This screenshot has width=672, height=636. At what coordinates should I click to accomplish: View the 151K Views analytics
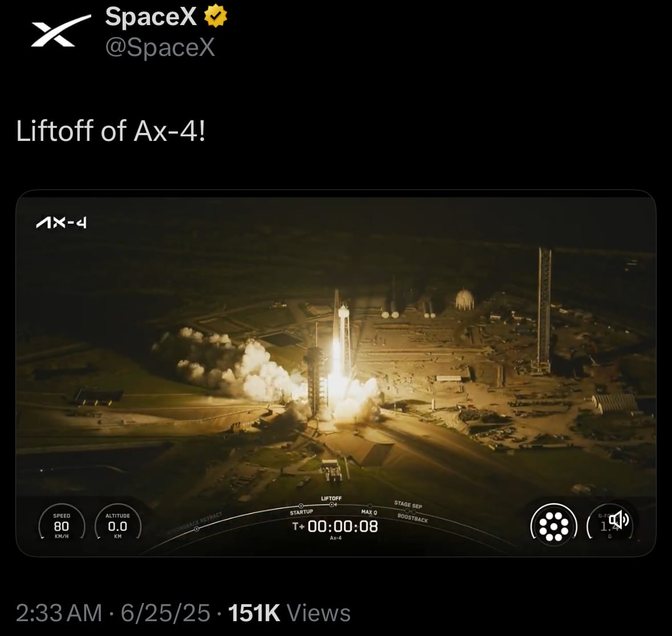[x=290, y=613]
